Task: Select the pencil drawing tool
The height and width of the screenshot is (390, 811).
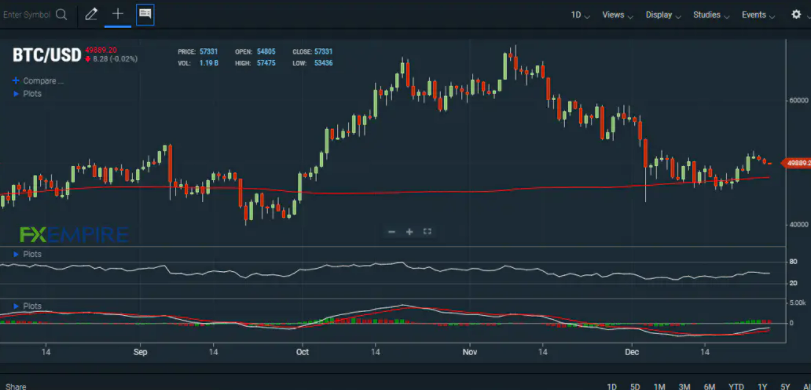Action: [x=91, y=14]
